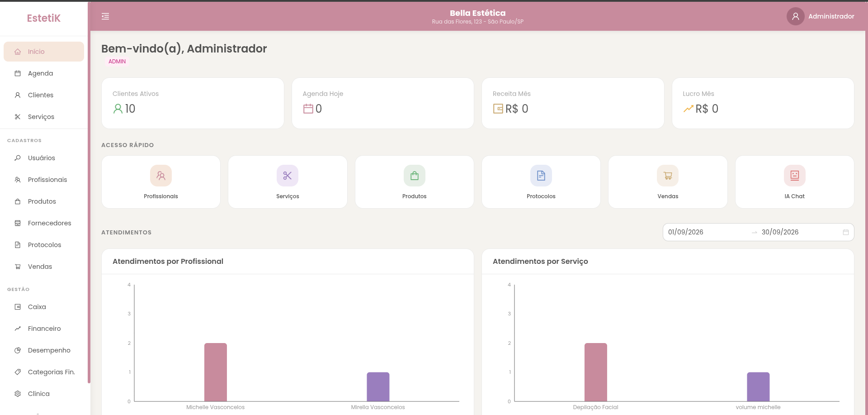Click the Caixa wallet icon in sidebar
The height and width of the screenshot is (415, 868).
tap(18, 307)
